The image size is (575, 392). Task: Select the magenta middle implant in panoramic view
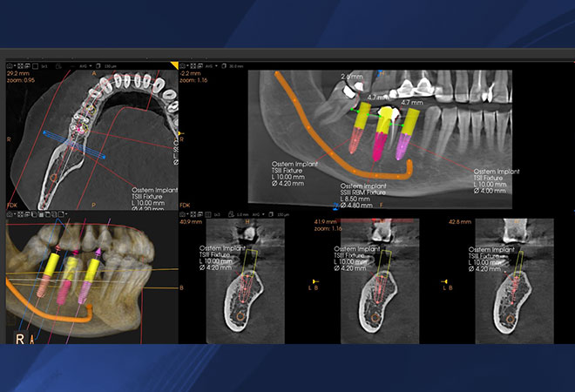pos(378,146)
